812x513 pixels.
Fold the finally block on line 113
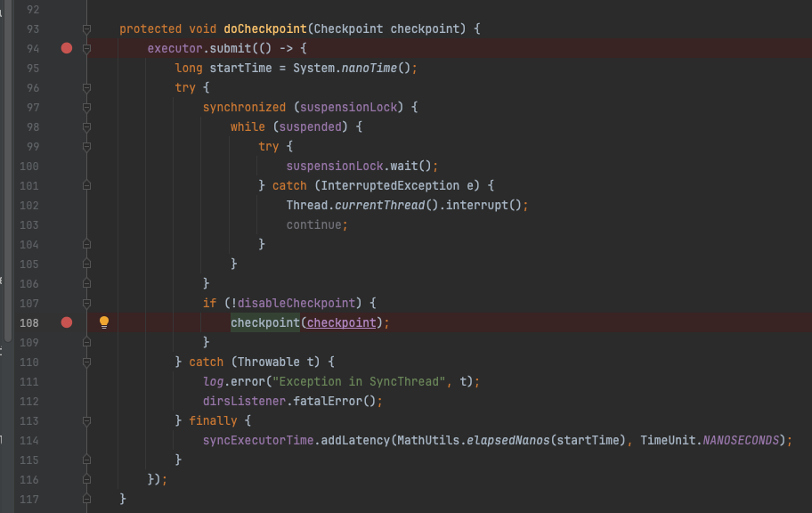(87, 420)
